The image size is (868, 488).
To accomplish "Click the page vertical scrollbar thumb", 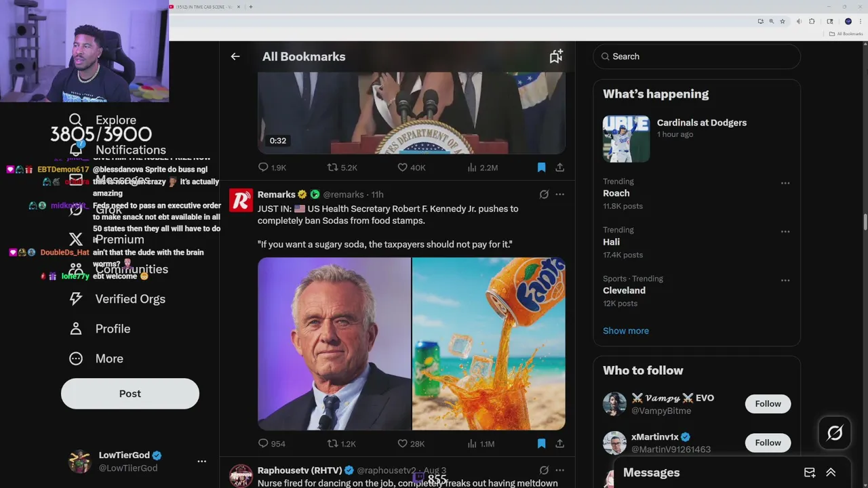I will click(865, 222).
